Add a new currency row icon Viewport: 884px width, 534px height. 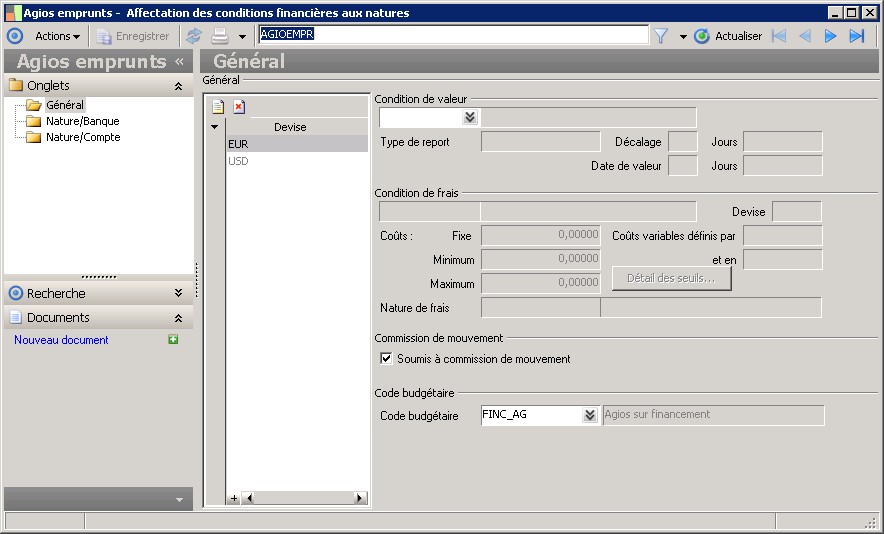click(218, 107)
